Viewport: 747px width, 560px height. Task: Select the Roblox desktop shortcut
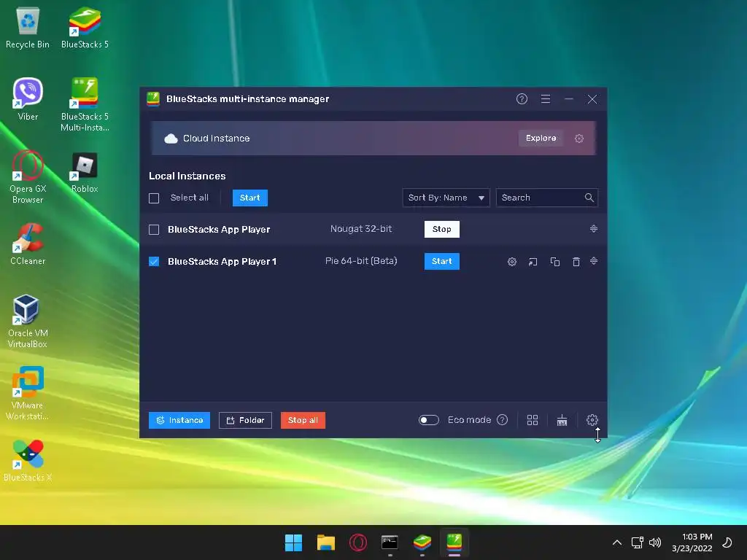coord(85,172)
